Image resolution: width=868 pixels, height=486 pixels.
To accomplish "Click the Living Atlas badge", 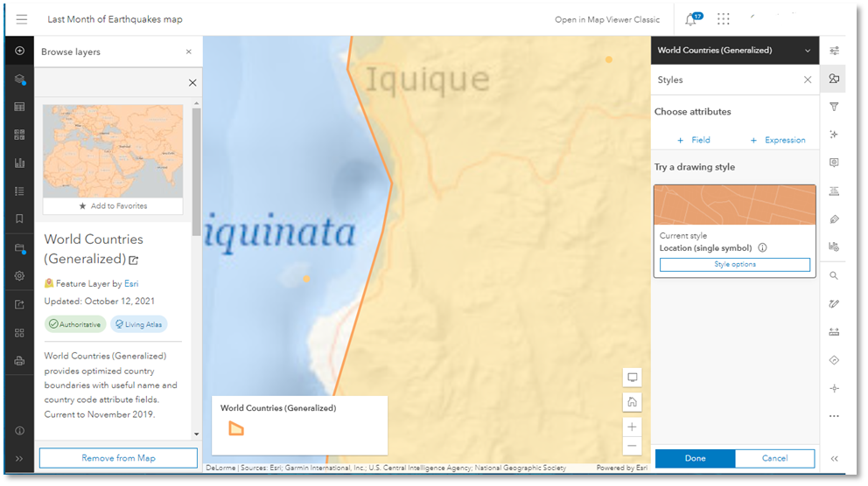I will (x=139, y=324).
